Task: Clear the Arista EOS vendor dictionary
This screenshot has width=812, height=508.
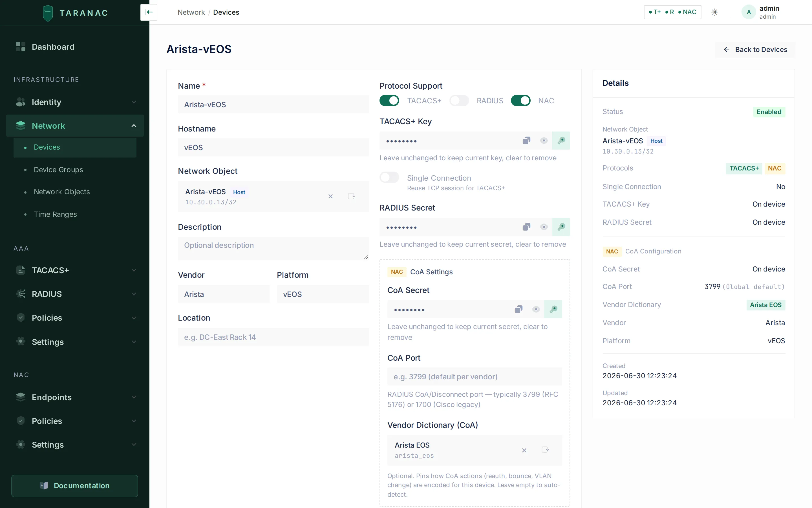Action: pos(524,450)
